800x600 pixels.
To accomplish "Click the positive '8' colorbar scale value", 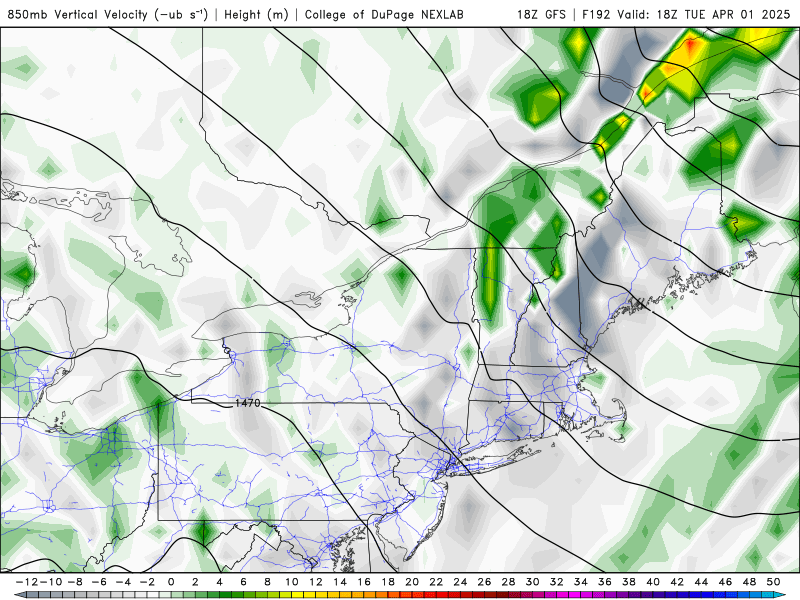I will (267, 582).
